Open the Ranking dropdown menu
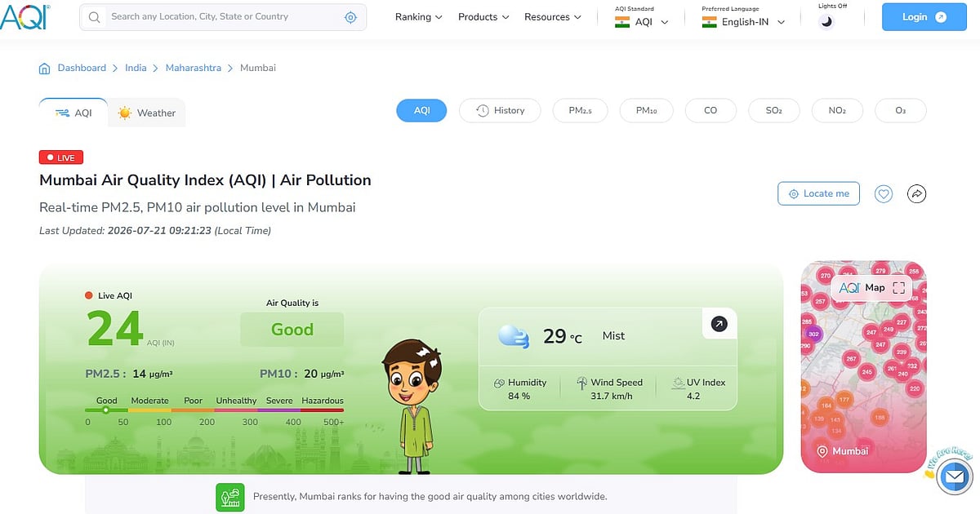The width and height of the screenshot is (980, 514). coord(418,17)
